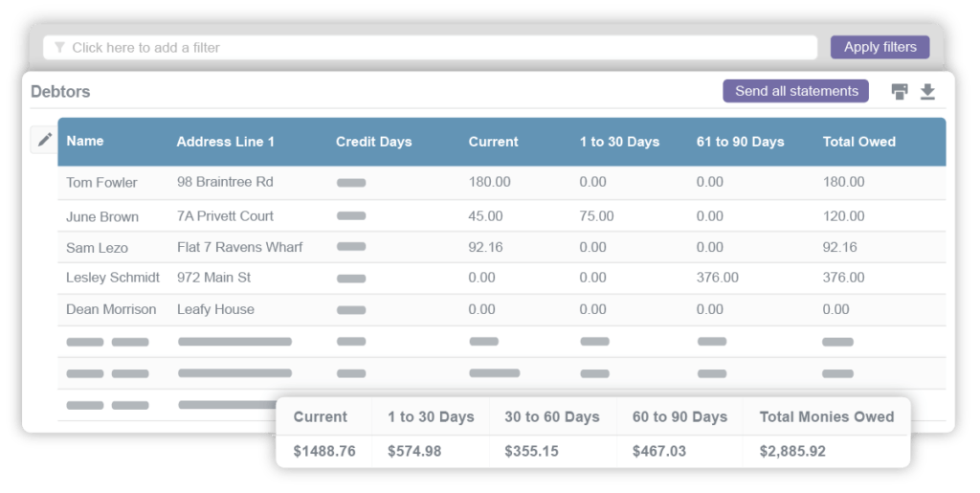Sort by the Address Line 1 column header

pyautogui.click(x=225, y=142)
